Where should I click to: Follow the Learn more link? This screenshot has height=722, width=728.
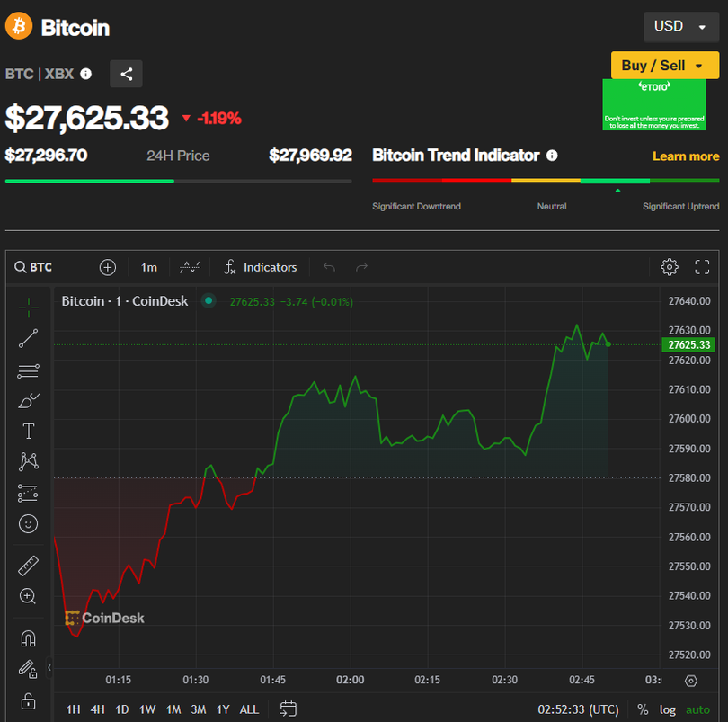(x=685, y=156)
